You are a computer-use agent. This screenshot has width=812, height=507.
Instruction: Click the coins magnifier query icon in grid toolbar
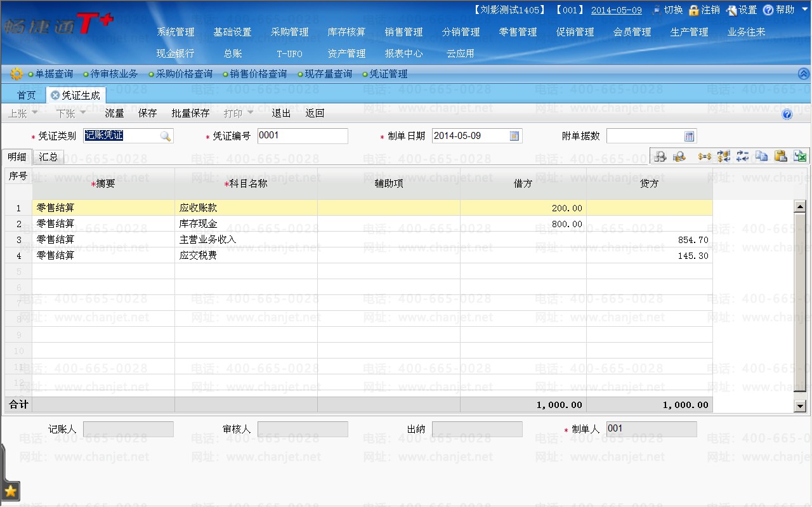click(x=679, y=156)
